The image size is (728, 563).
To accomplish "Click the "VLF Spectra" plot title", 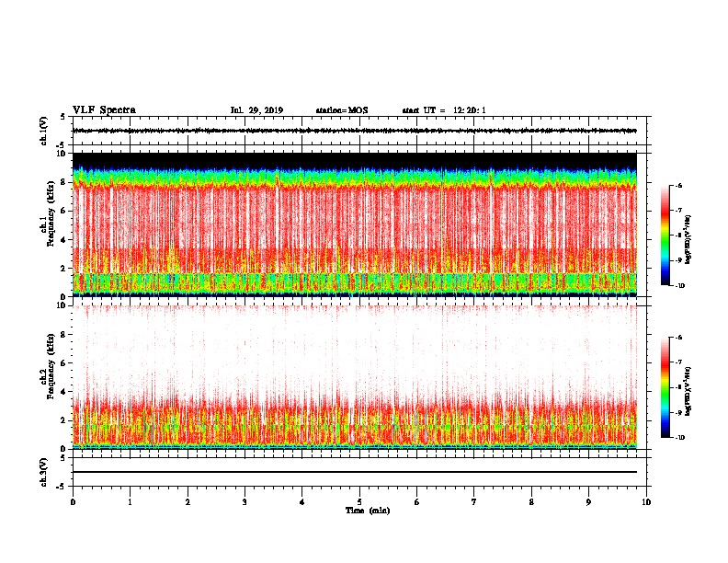I will click(x=104, y=110).
